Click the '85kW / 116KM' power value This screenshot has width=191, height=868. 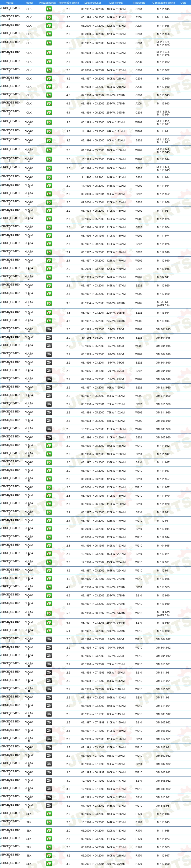click(x=116, y=689)
